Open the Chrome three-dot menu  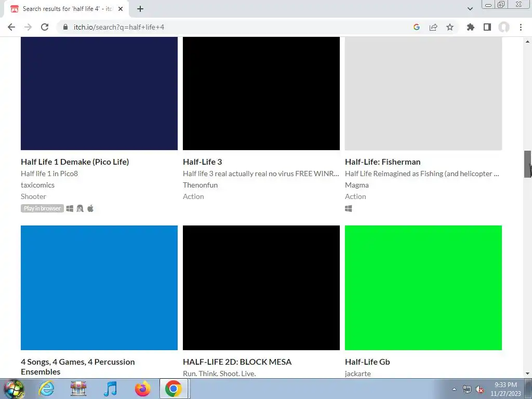[x=521, y=27]
